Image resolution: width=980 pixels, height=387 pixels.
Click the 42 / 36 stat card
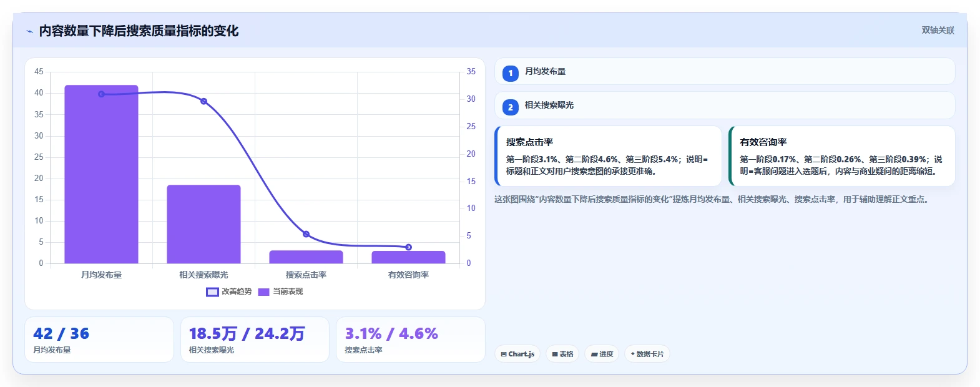coord(99,340)
